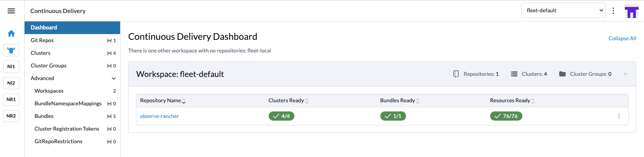Open the fleet-default workspace dropdown
Viewport: 644px width, 157px height.
click(563, 10)
